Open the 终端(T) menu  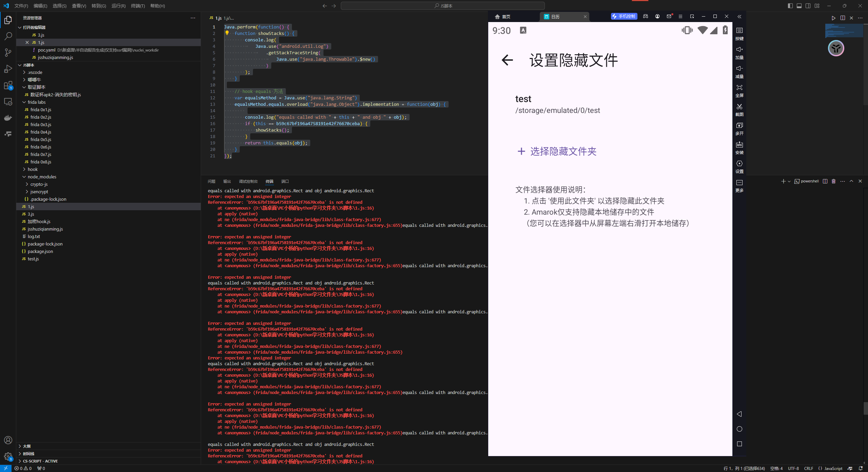[x=138, y=6]
